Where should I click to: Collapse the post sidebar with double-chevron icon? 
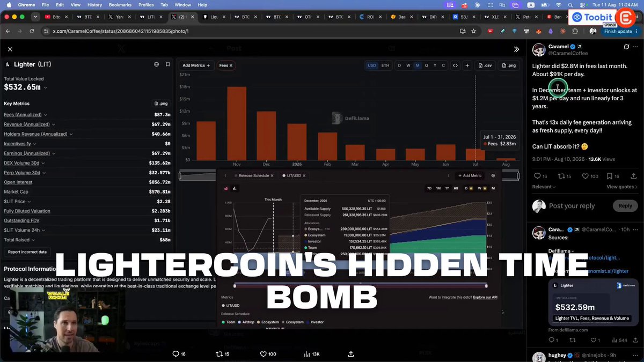(x=516, y=49)
